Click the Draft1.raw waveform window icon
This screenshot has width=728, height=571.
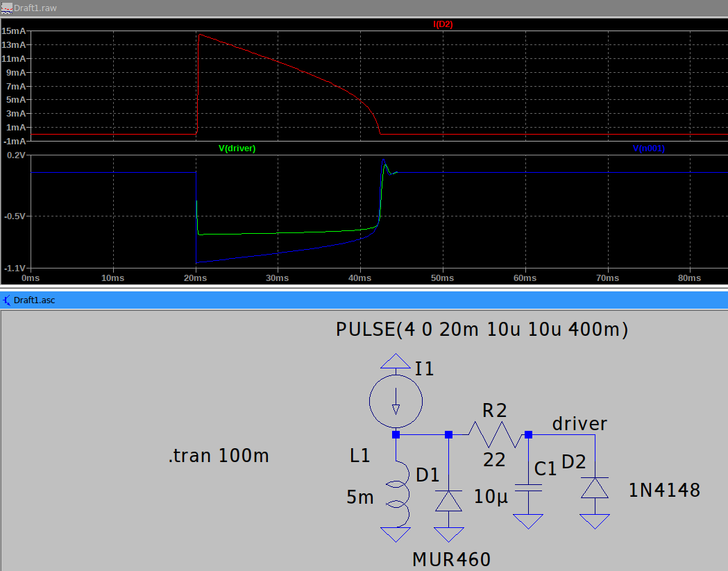tap(7, 6)
